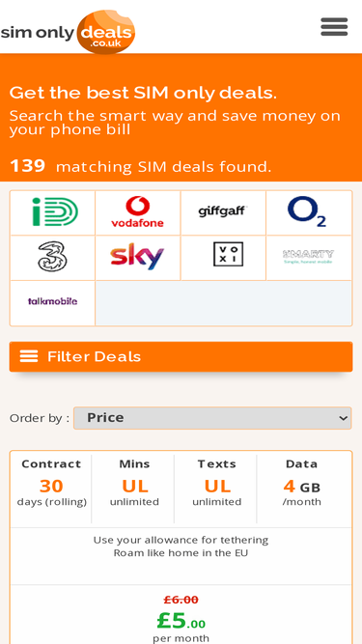Select the £5.00 per month deal price

181,621
